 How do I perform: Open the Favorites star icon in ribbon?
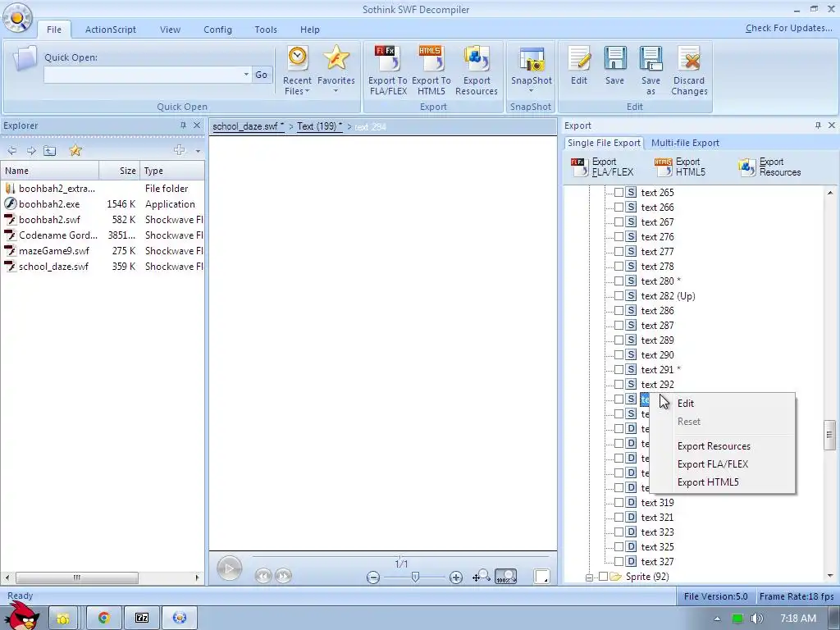(336, 58)
